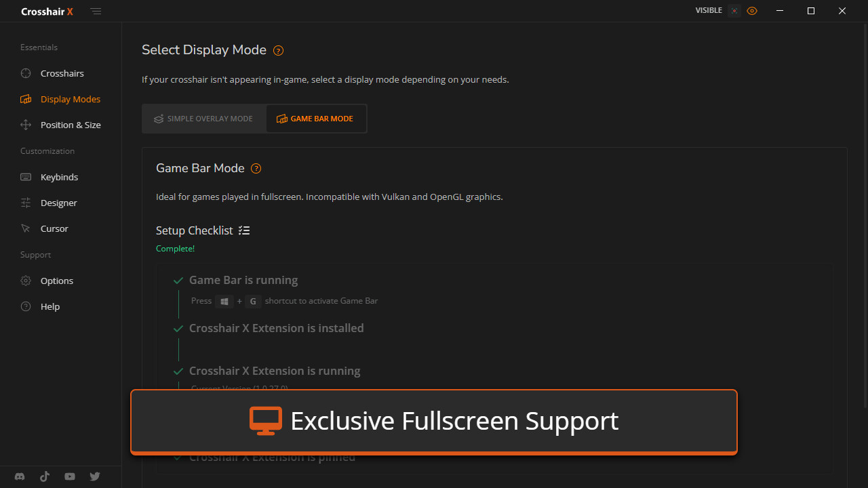Viewport: 868px width, 488px height.
Task: Open the Crosshairs page
Action: (62, 73)
